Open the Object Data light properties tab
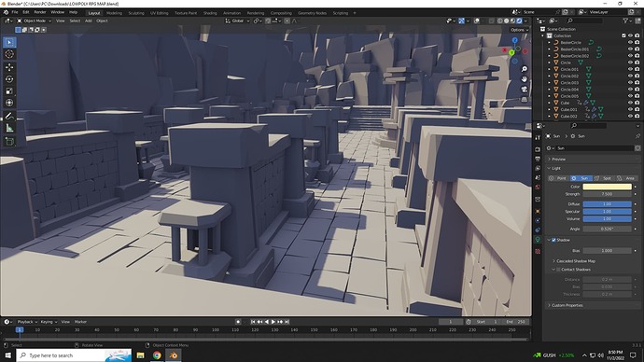The image size is (644, 362). (x=538, y=239)
